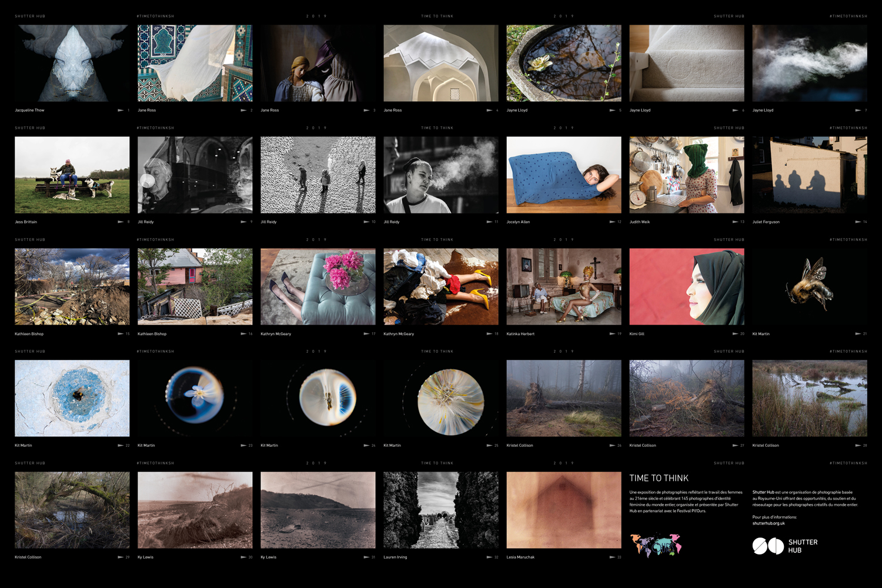Select Judith Weik's green balaclava kitchen photo
Screen dimensions: 882x588
686,175
